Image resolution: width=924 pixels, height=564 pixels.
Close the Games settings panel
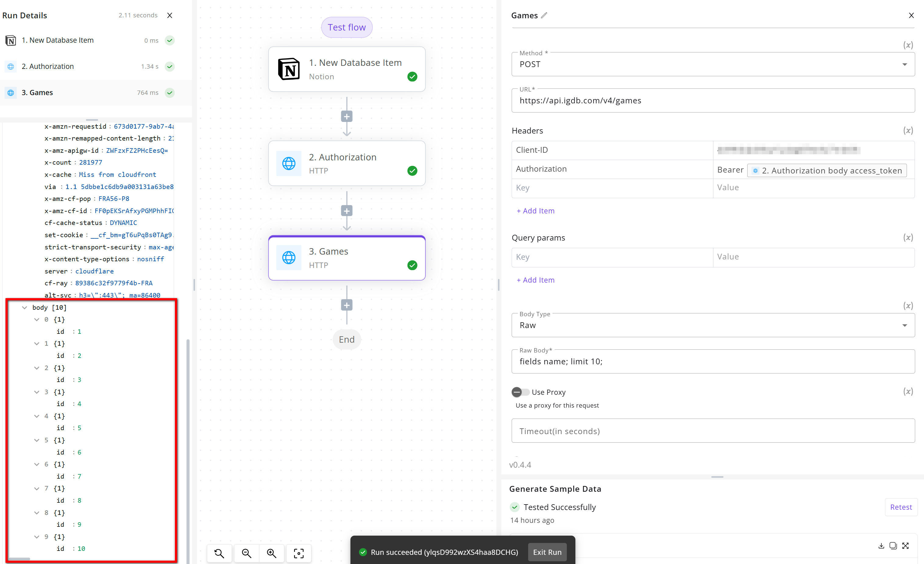tap(911, 15)
